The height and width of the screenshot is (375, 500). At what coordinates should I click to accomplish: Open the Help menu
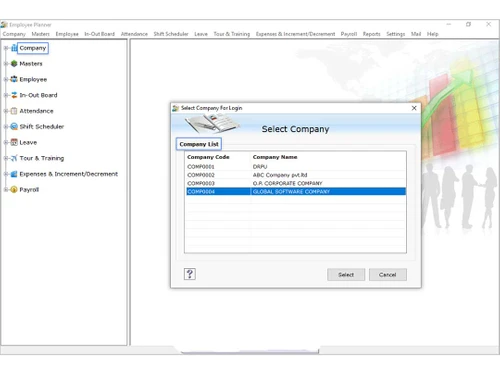(433, 34)
